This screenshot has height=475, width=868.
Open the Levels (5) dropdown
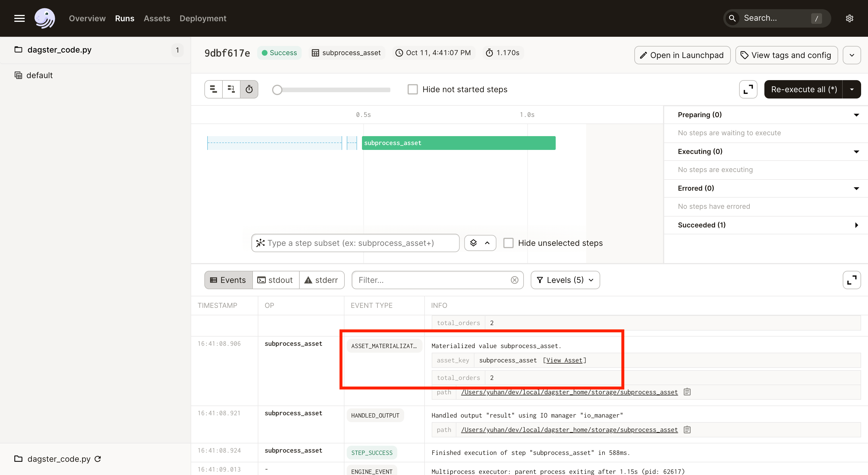pyautogui.click(x=565, y=280)
